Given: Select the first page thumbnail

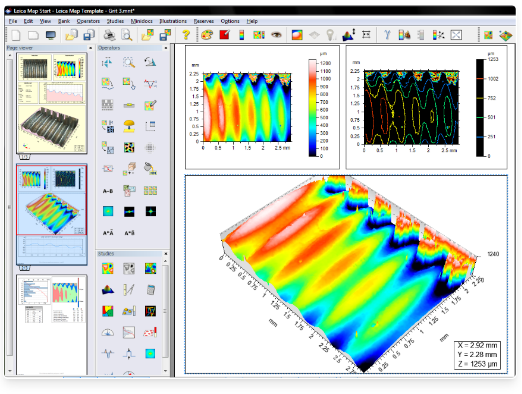Looking at the screenshot, I should click(52, 103).
